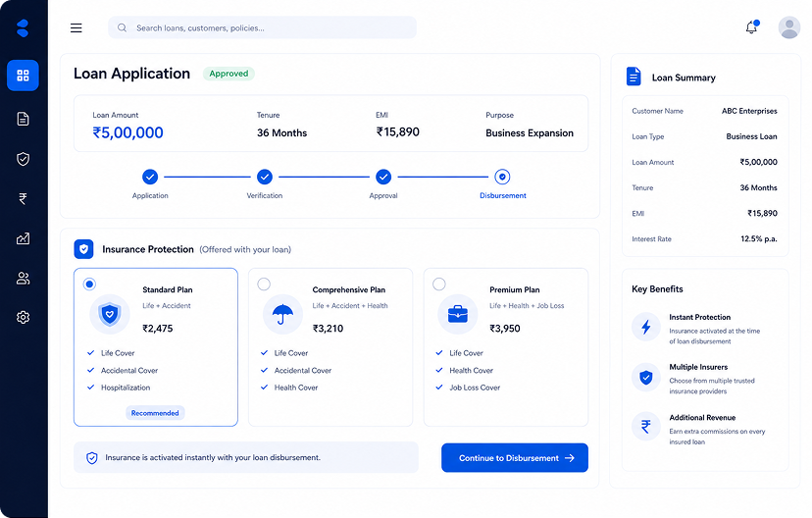812x518 pixels.
Task: Open the user profile avatar
Action: click(789, 27)
